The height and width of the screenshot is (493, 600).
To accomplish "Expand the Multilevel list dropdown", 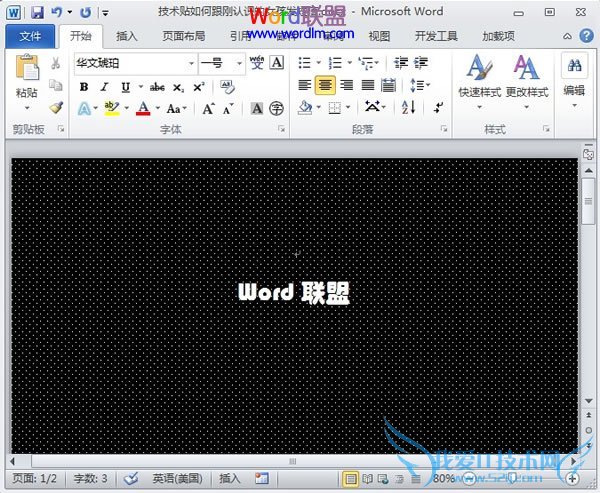I will 377,62.
